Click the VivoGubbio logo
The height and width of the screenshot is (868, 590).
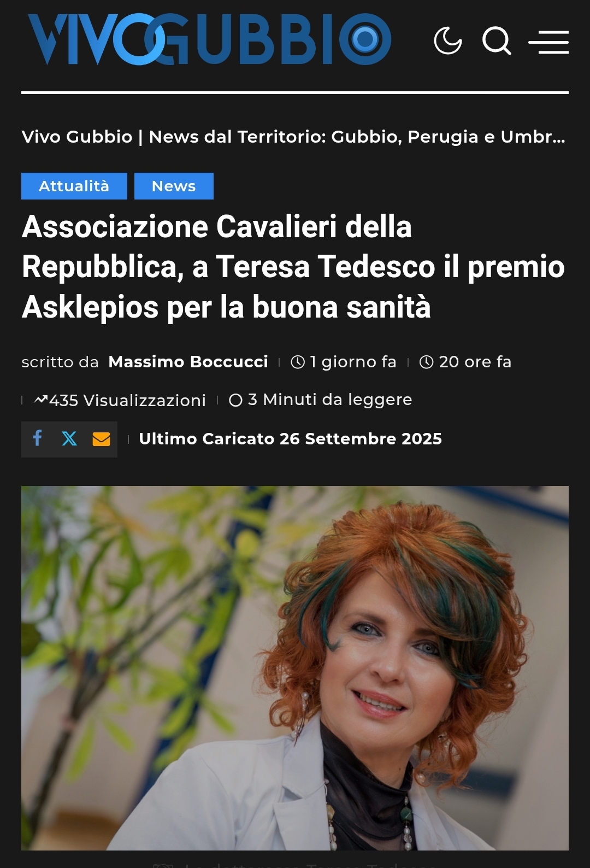pos(210,39)
